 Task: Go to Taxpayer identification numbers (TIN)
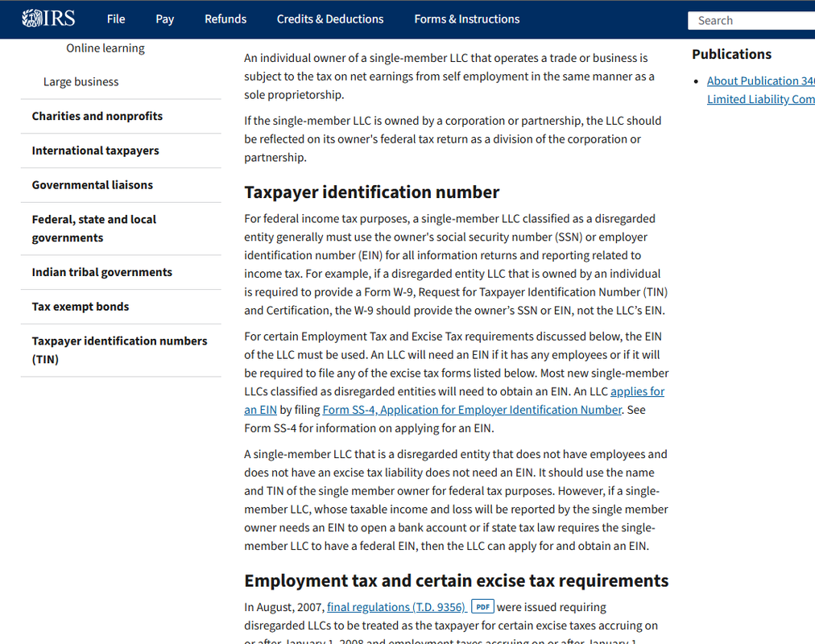[x=119, y=350]
